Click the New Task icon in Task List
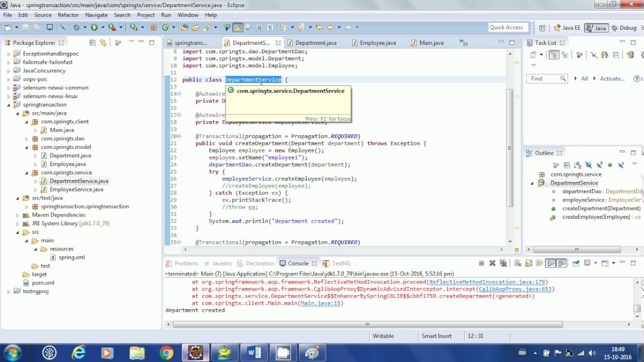Screen dimensions: 644x362 coord(533,55)
